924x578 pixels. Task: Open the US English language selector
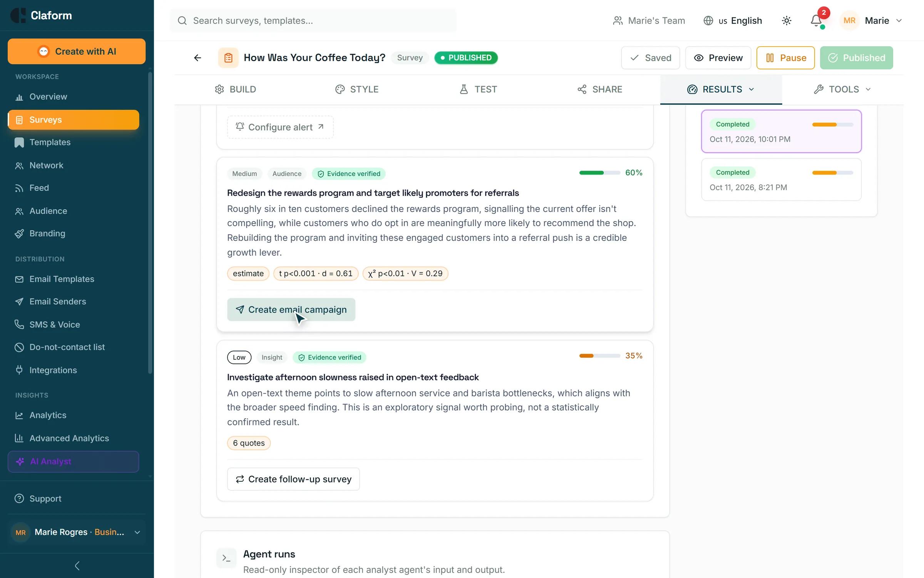pos(733,20)
